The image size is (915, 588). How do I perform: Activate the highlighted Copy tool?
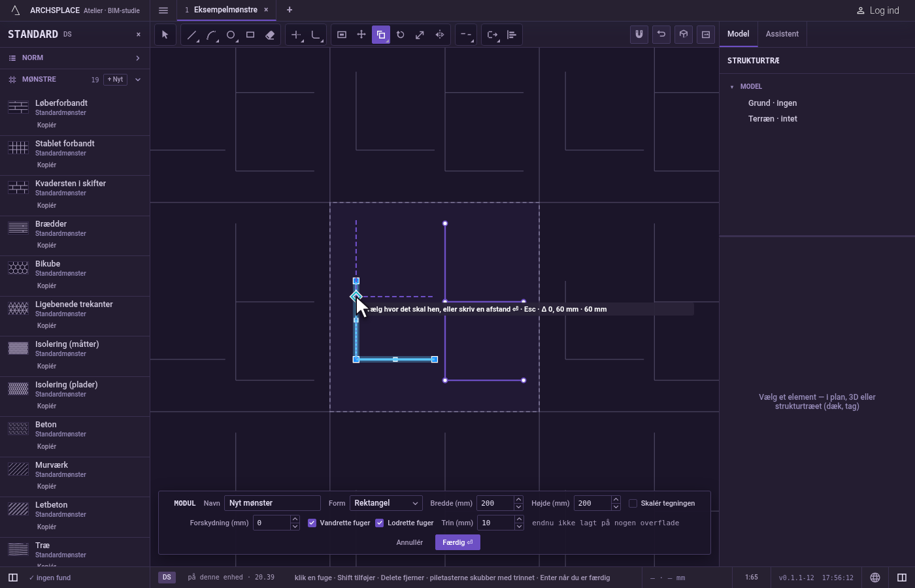[381, 35]
